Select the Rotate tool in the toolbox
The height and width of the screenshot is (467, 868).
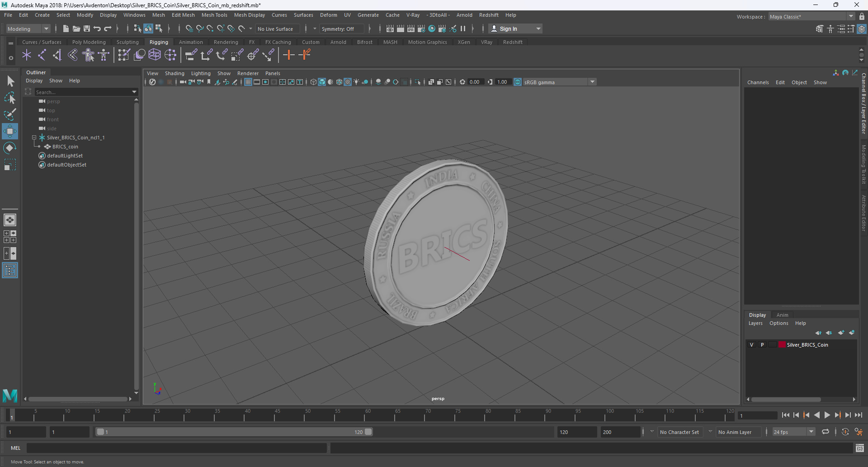coord(10,148)
